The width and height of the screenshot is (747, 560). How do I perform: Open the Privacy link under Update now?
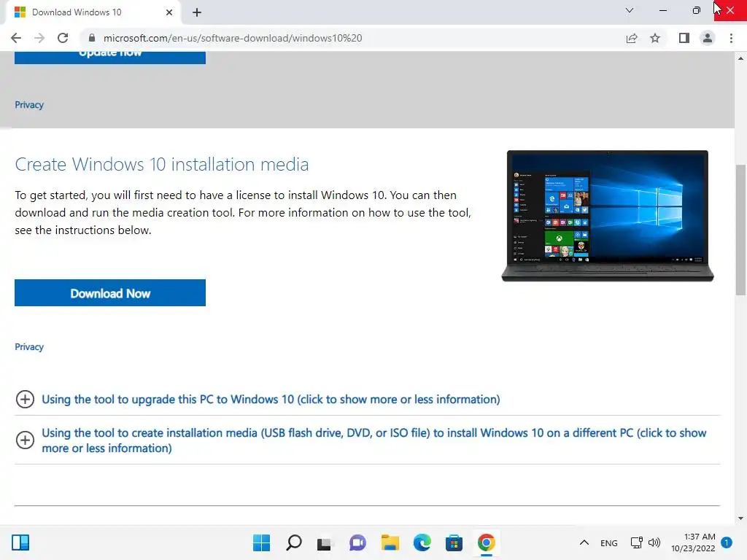29,105
